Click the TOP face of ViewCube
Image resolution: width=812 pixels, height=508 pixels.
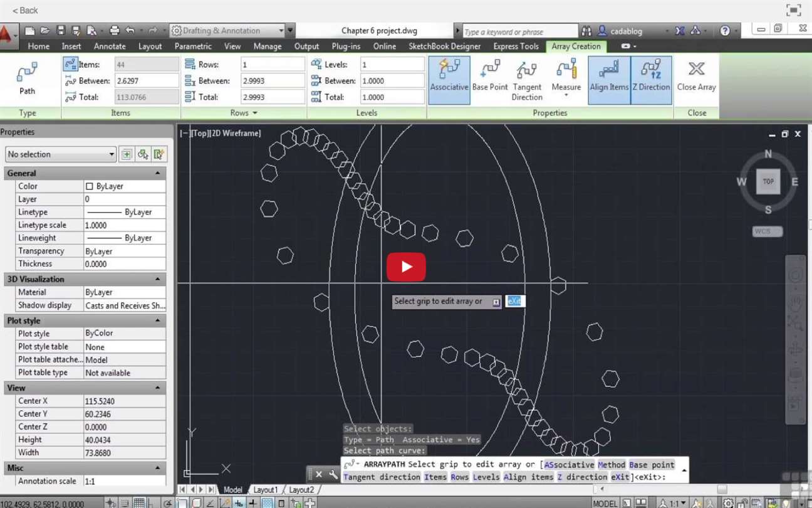pos(768,182)
